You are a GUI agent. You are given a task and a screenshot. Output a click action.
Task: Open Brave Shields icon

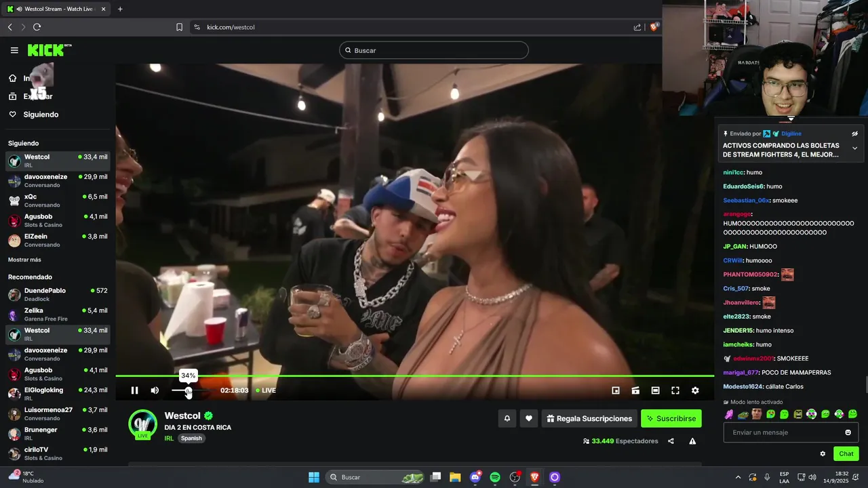click(x=654, y=27)
